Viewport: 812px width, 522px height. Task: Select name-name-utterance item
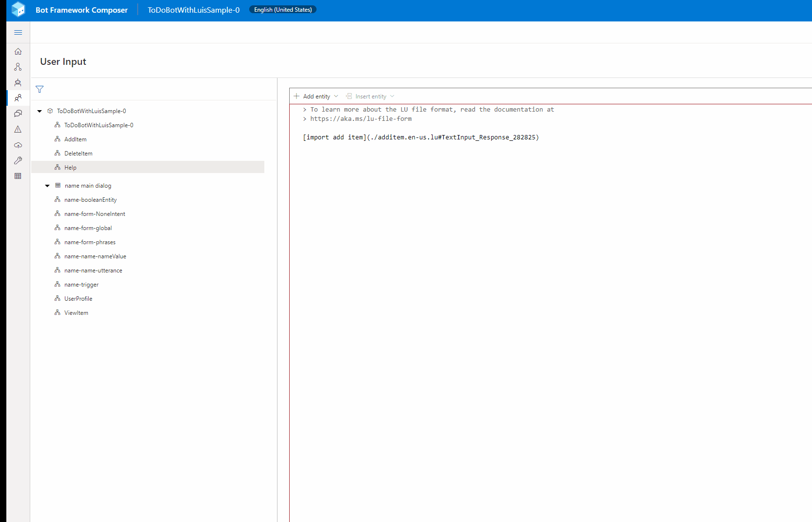(148, 271)
